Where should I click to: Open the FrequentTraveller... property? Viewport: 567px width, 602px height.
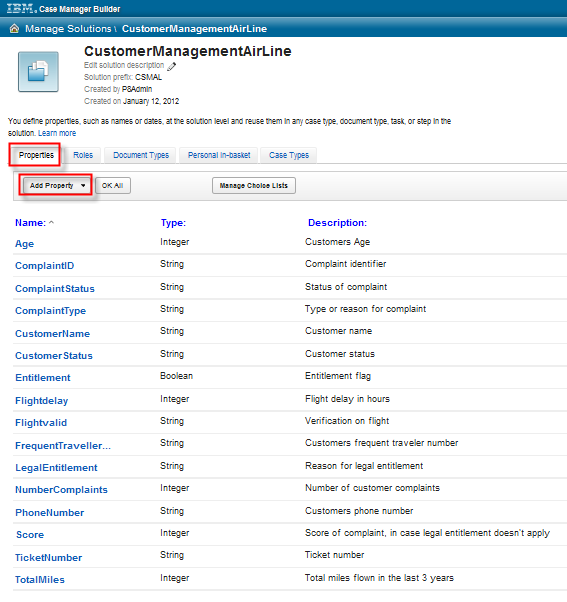(63, 446)
